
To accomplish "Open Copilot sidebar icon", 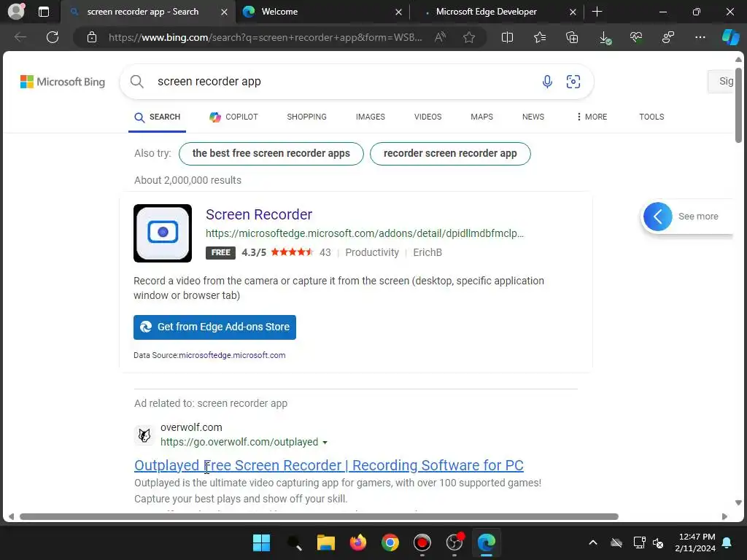I will tap(731, 37).
